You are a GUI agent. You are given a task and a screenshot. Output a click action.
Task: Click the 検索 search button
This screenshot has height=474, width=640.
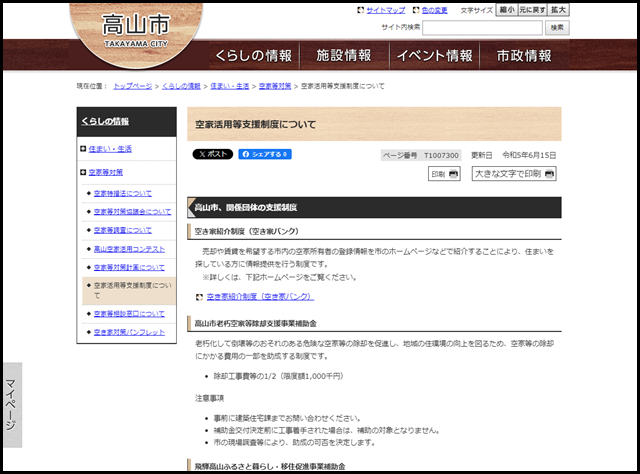tap(557, 28)
